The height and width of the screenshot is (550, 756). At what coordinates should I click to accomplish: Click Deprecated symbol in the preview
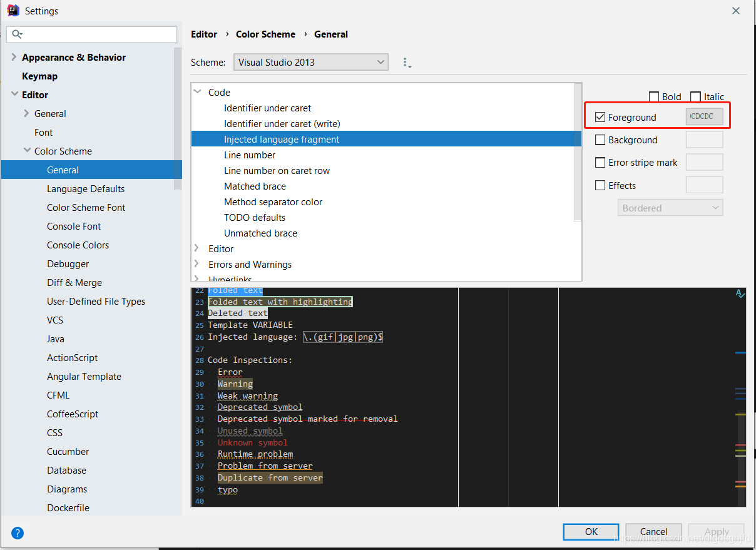(x=260, y=407)
